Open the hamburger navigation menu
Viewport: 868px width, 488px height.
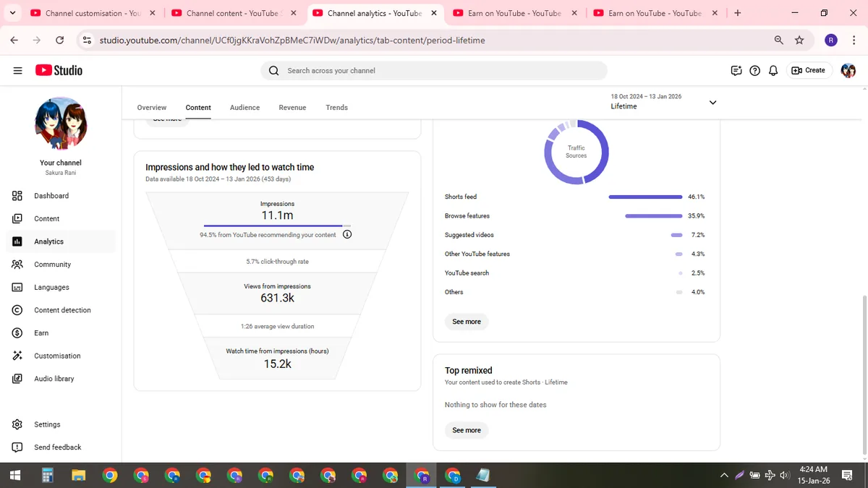(17, 70)
